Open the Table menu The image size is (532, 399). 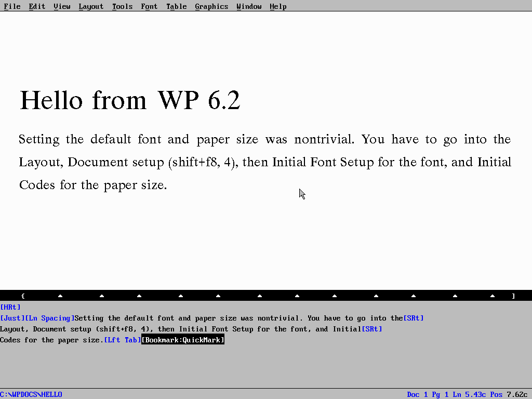tap(177, 6)
